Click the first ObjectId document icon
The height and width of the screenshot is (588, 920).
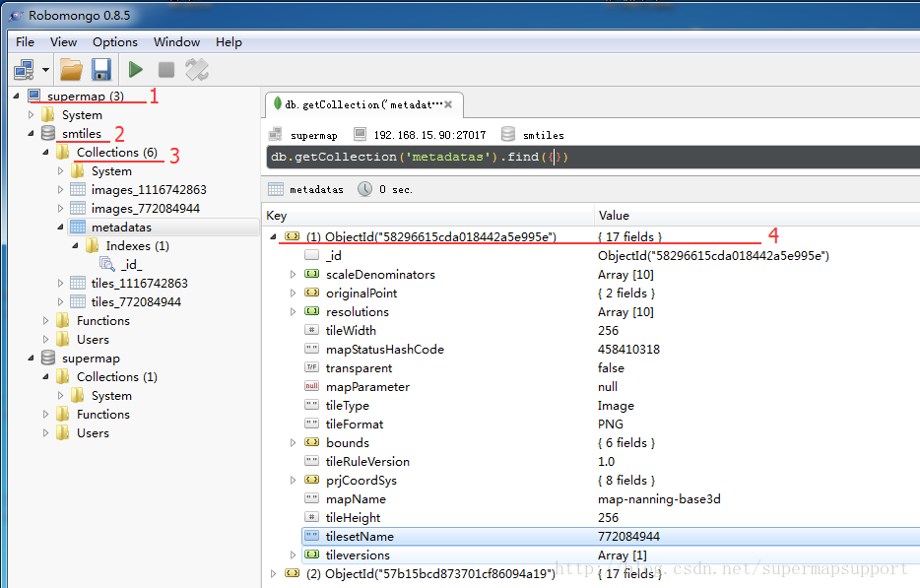[292, 236]
